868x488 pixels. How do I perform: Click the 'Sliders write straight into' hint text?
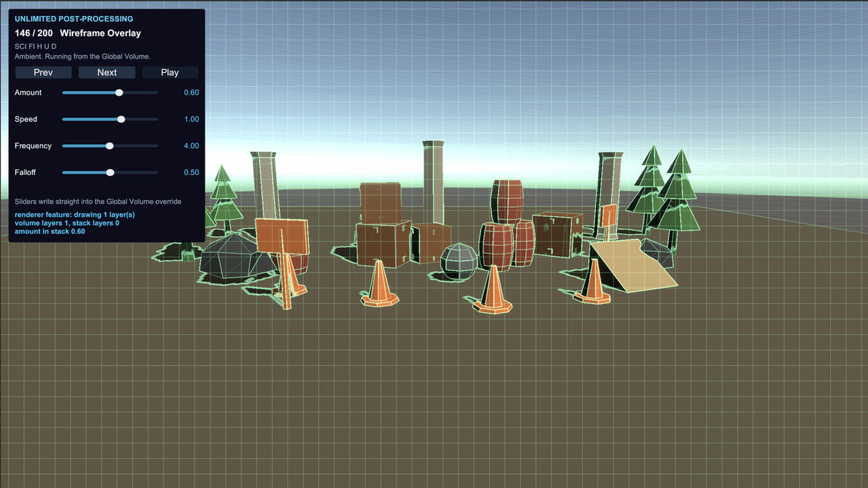pos(98,201)
